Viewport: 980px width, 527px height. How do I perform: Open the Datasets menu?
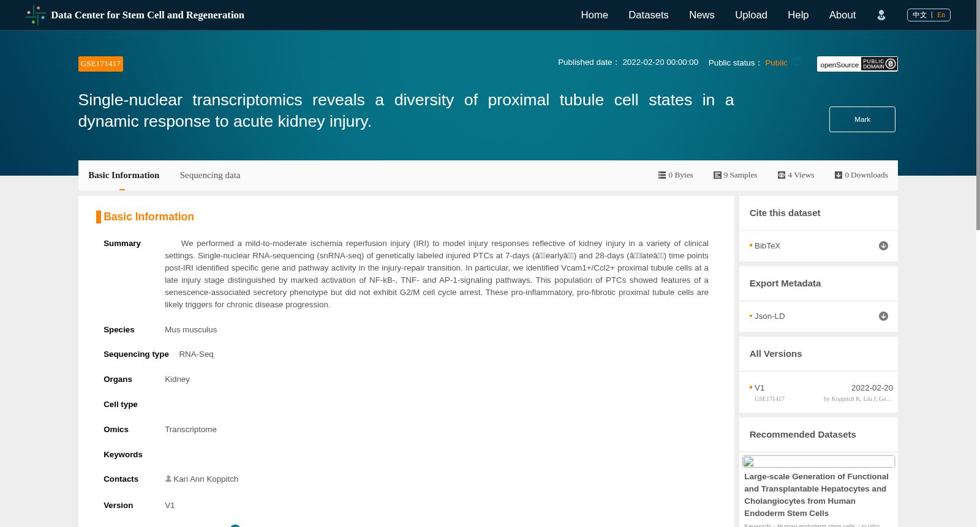click(x=648, y=15)
